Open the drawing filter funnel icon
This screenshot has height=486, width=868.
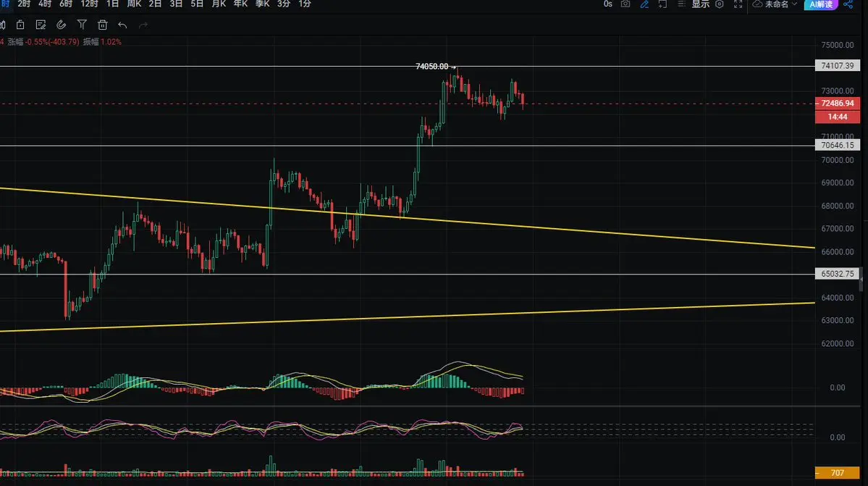82,25
